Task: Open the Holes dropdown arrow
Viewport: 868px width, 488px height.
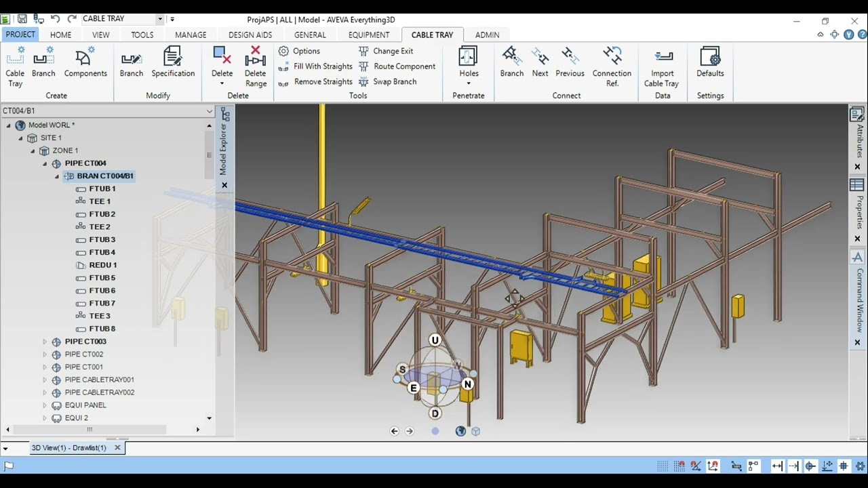Action: click(x=469, y=84)
